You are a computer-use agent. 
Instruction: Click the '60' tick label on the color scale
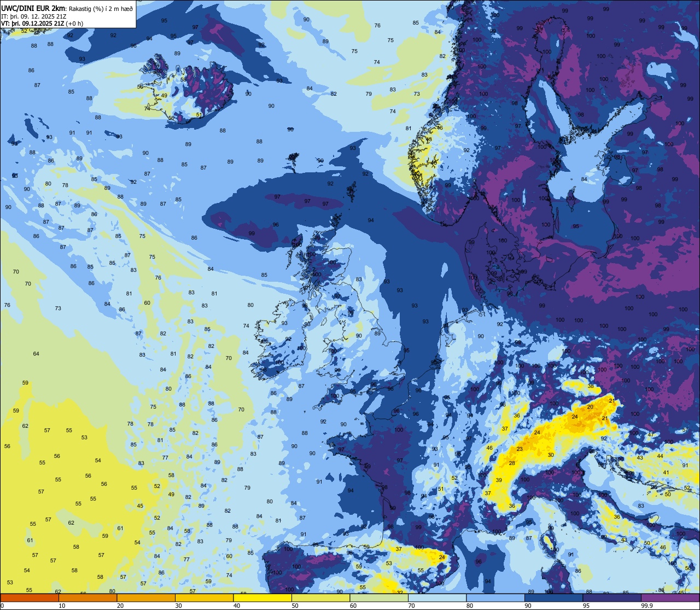354,606
